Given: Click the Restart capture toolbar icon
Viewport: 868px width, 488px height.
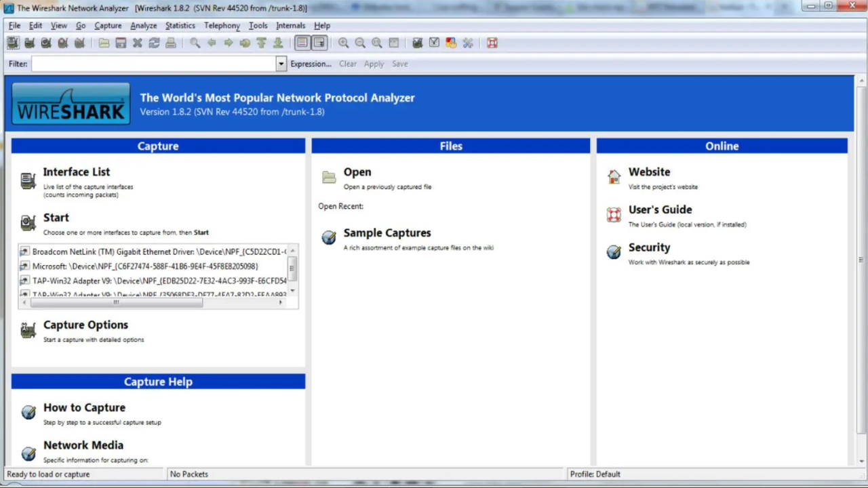Looking at the screenshot, I should coord(79,43).
